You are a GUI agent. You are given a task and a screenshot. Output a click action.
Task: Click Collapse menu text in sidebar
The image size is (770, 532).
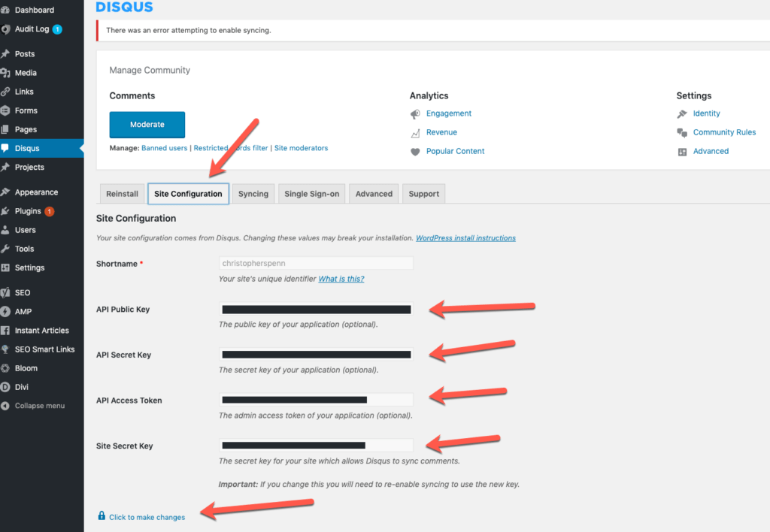click(x=40, y=406)
